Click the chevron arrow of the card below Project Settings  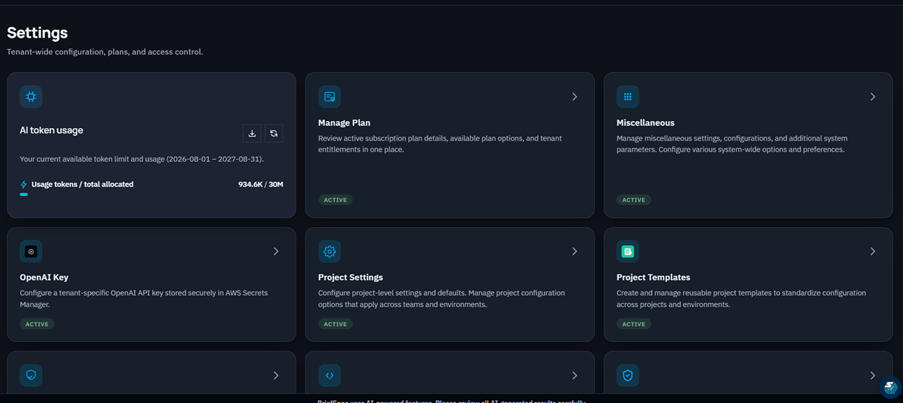(x=574, y=375)
